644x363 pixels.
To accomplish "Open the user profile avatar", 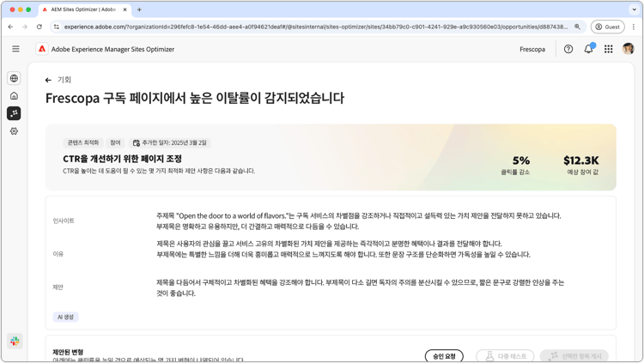I will 628,49.
